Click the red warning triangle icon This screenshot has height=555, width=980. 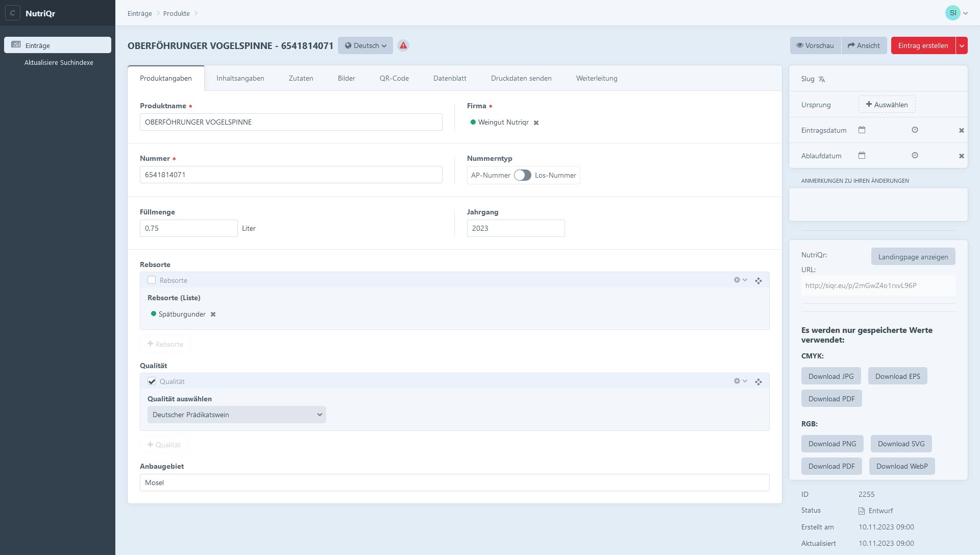pos(403,45)
